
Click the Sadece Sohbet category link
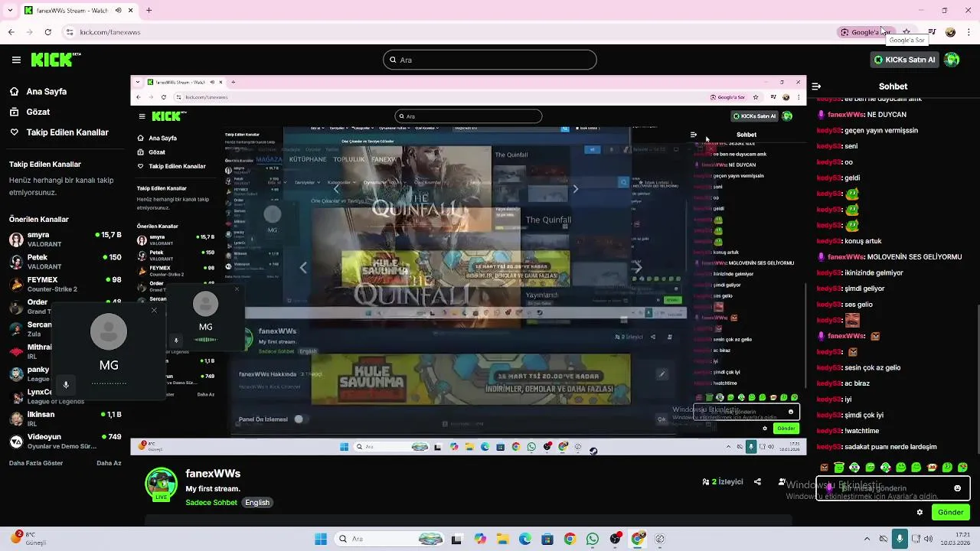coord(211,503)
